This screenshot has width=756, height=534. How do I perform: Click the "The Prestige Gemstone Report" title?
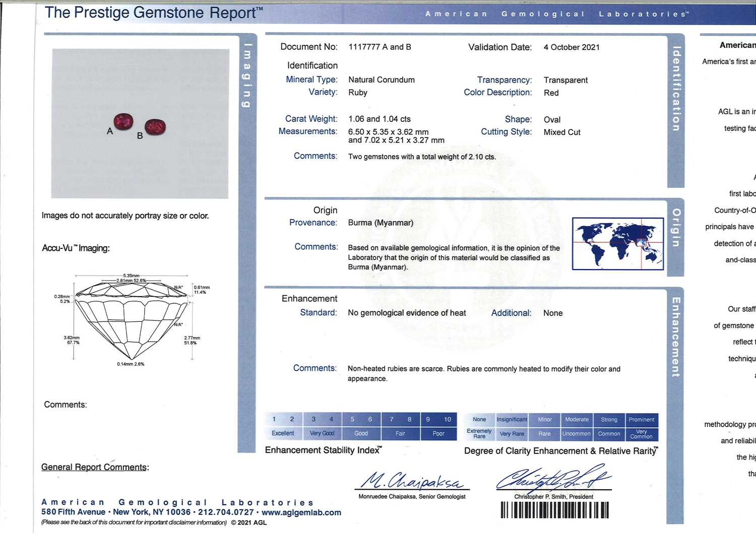click(154, 13)
